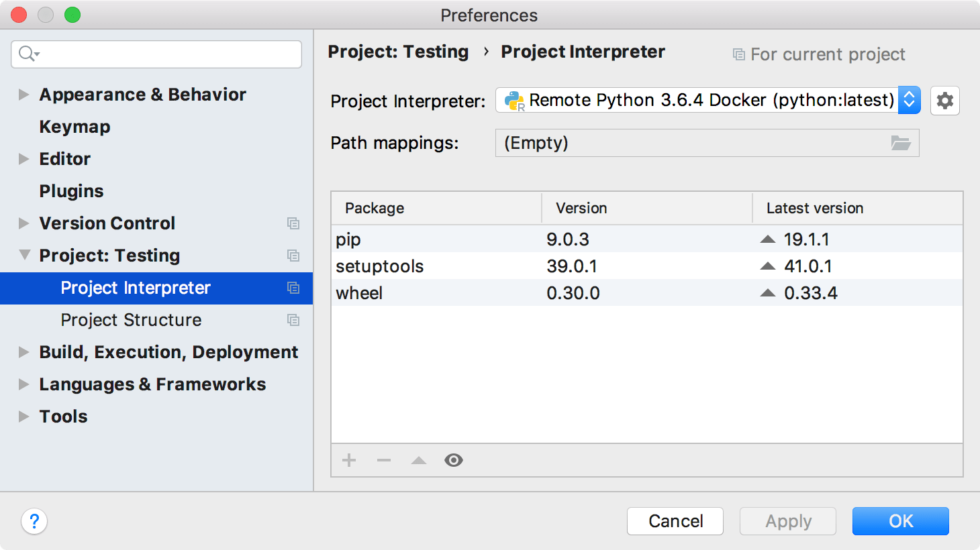Image resolution: width=980 pixels, height=550 pixels.
Task: Upgrade package using the up-arrow icon
Action: tap(418, 460)
